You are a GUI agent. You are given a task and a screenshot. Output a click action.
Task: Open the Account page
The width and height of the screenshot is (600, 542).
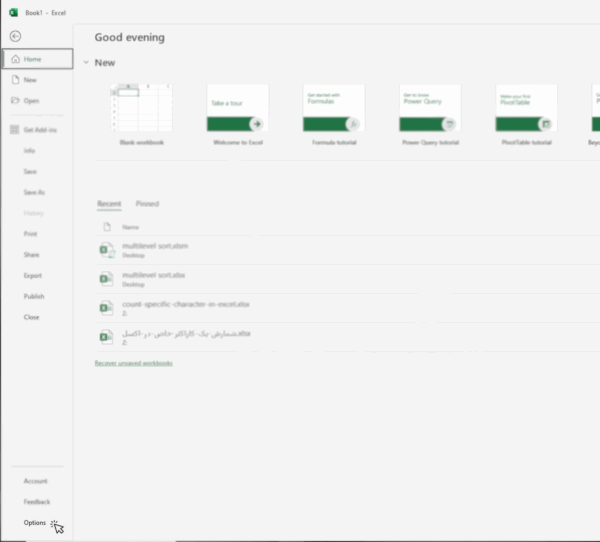(38, 481)
